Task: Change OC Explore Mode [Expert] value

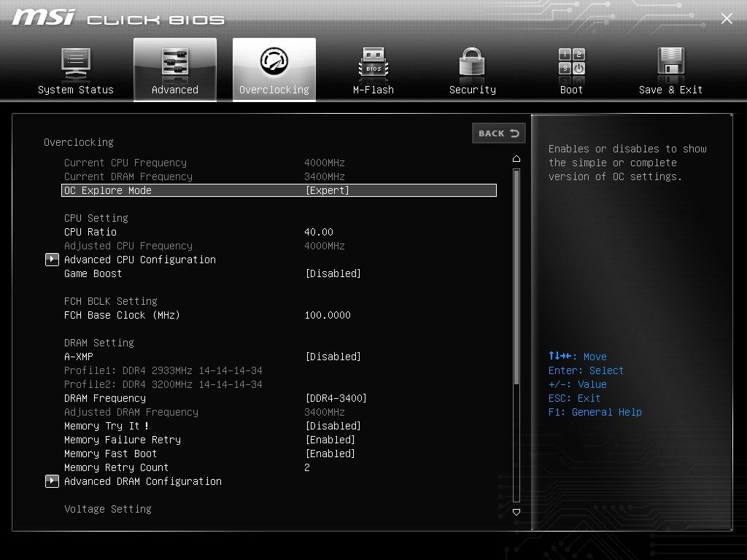Action: (x=328, y=190)
